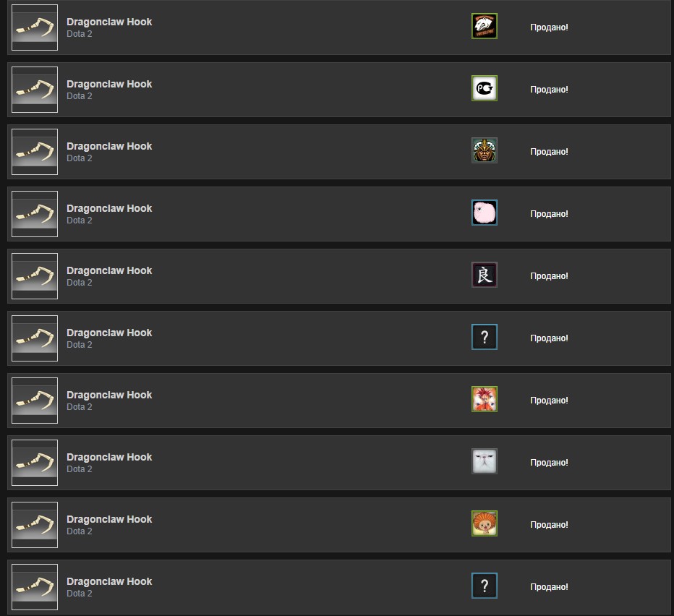Click the red-haired anime character avatar

[484, 399]
